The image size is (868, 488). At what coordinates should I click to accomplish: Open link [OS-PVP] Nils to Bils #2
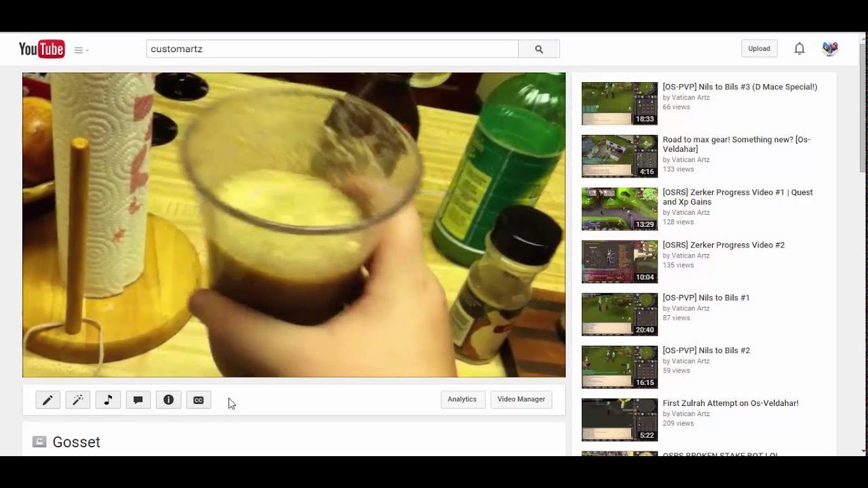click(707, 350)
